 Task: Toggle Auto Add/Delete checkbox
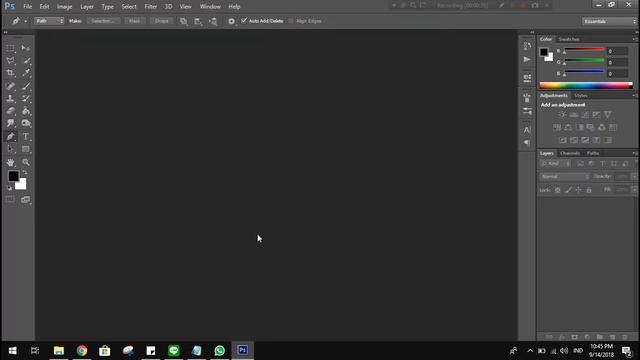click(x=244, y=20)
